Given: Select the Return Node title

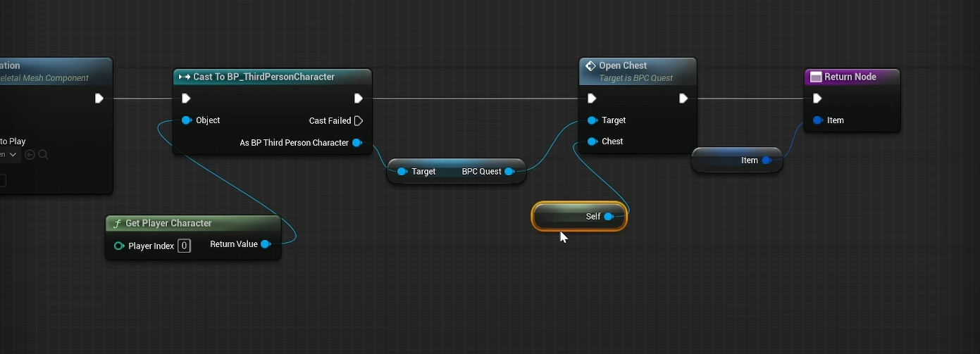Looking at the screenshot, I should tap(850, 77).
